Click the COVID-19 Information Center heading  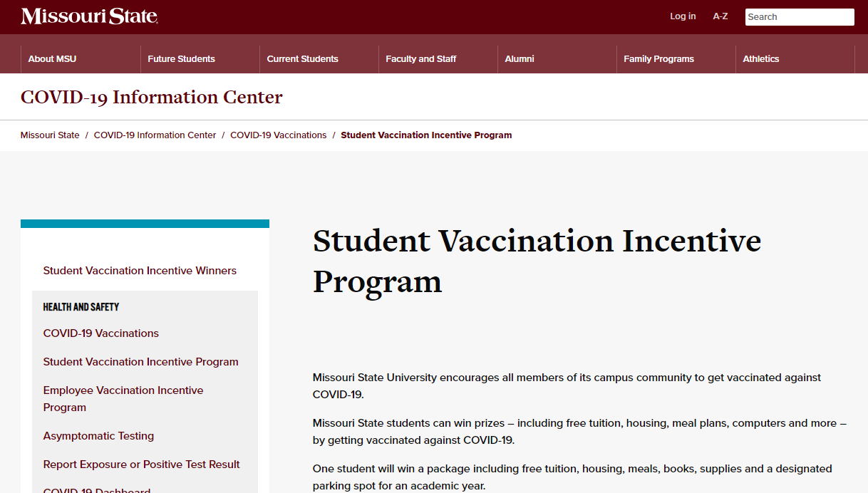point(152,97)
